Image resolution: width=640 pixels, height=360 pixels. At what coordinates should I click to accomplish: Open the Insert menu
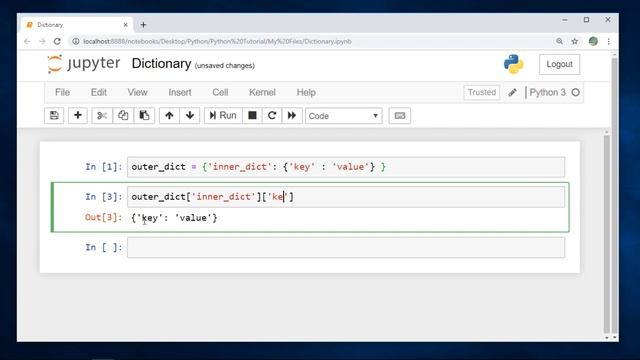[180, 92]
